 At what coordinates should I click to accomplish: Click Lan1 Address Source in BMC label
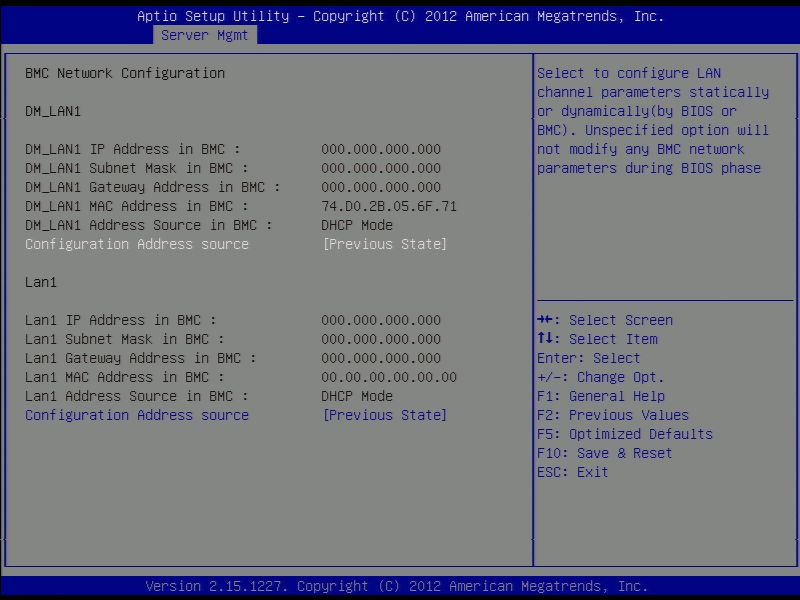tap(137, 396)
